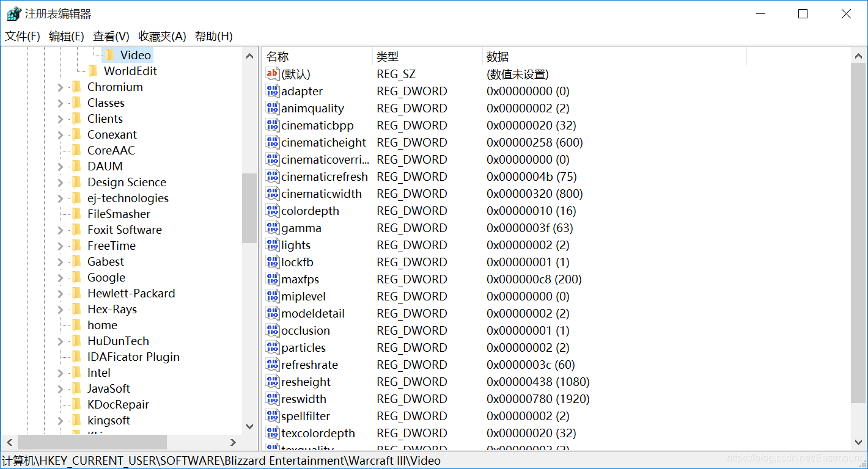Click the DWORD icon beside colordepth
This screenshot has height=469, width=868.
tap(273, 211)
